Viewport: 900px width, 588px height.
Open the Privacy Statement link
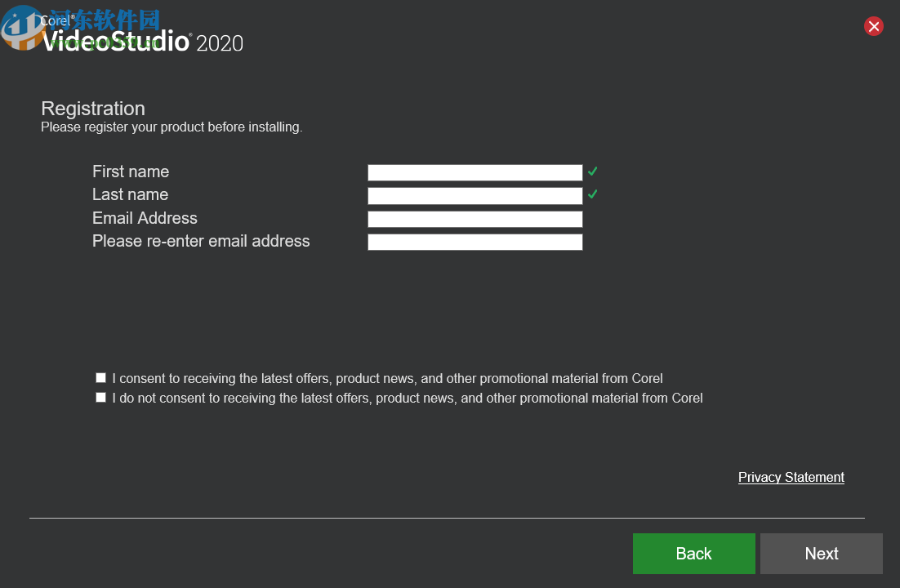click(x=791, y=477)
